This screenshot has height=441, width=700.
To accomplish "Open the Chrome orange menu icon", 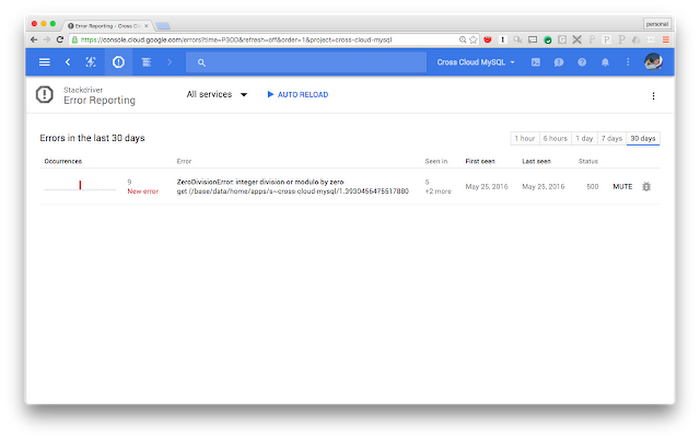I will click(x=665, y=40).
